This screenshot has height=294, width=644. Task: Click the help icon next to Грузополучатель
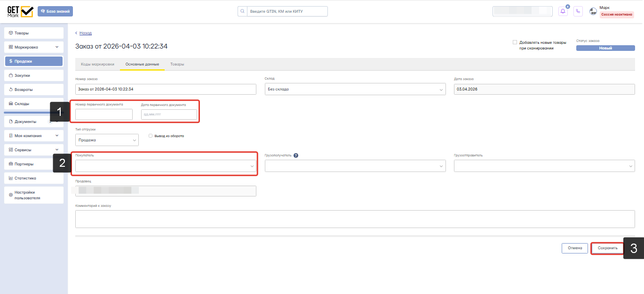point(296,155)
